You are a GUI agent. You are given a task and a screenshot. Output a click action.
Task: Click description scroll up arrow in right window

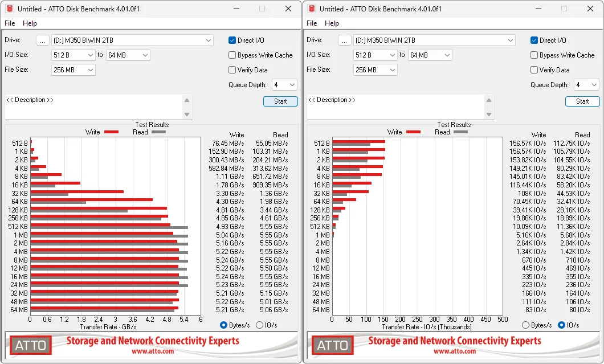pyautogui.click(x=489, y=100)
